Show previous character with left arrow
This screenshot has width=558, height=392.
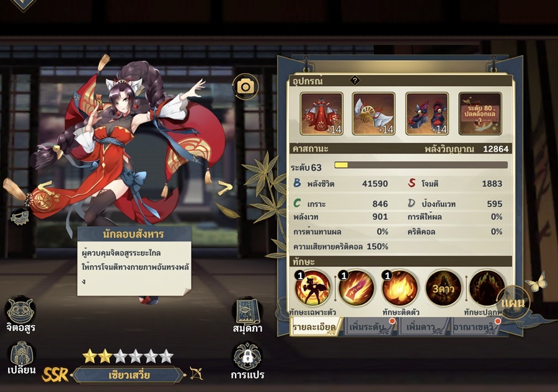pos(45,187)
